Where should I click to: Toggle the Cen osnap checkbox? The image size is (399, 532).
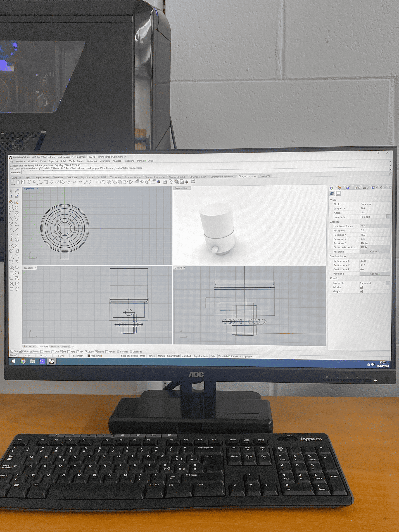53,351
